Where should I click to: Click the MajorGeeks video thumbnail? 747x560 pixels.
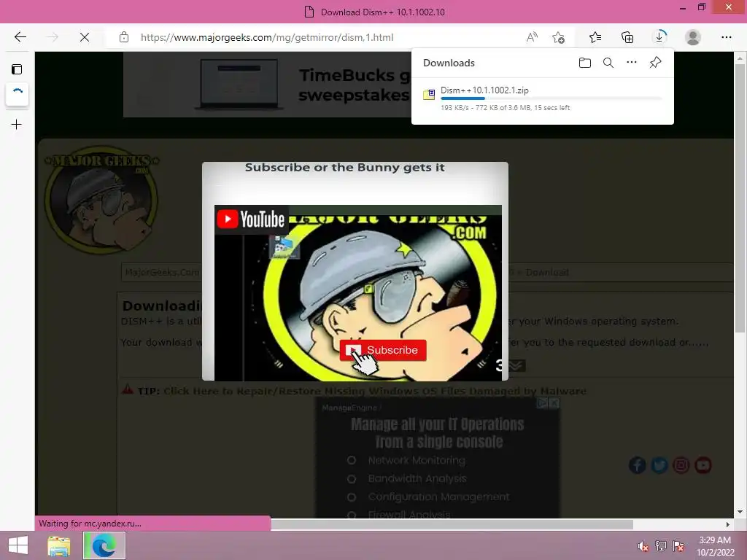357,293
